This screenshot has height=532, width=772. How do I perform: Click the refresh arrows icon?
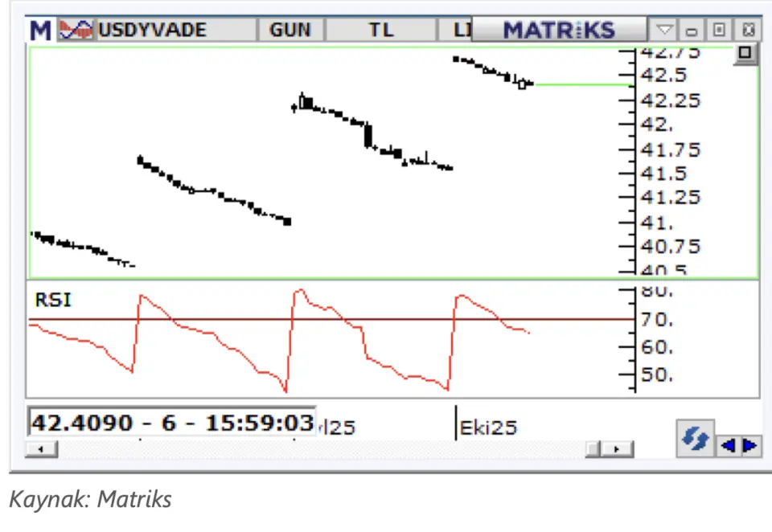click(x=694, y=440)
